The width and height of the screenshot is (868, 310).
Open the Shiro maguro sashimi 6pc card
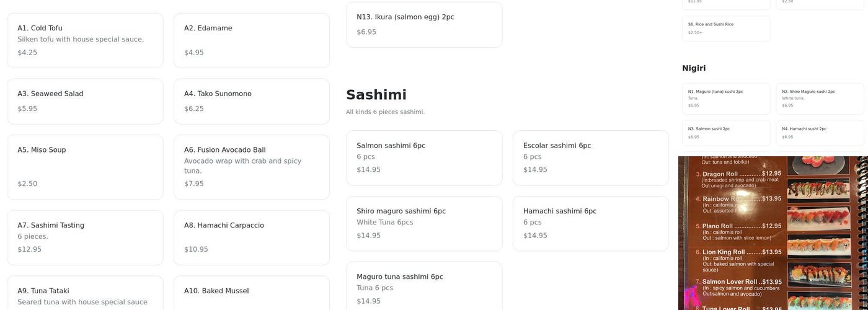pyautogui.click(x=424, y=223)
